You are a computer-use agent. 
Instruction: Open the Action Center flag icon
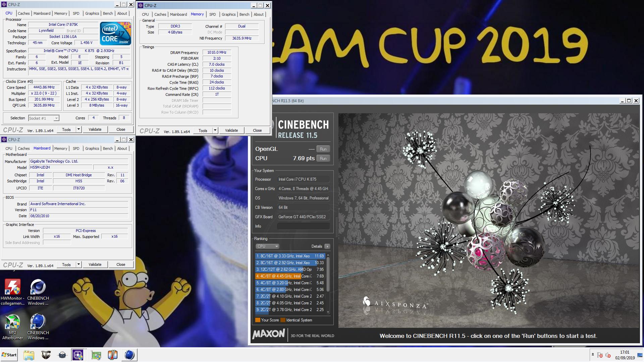[x=600, y=355]
